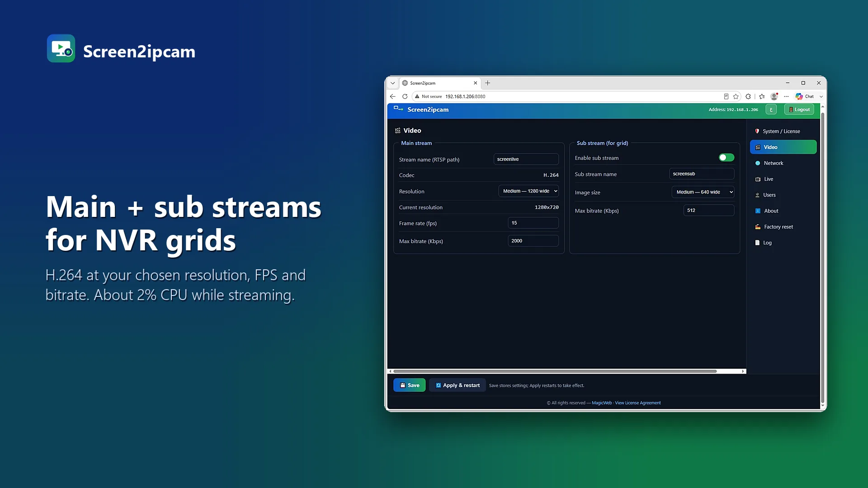
Task: Click the Sub stream (for grid) label
Action: (602, 143)
